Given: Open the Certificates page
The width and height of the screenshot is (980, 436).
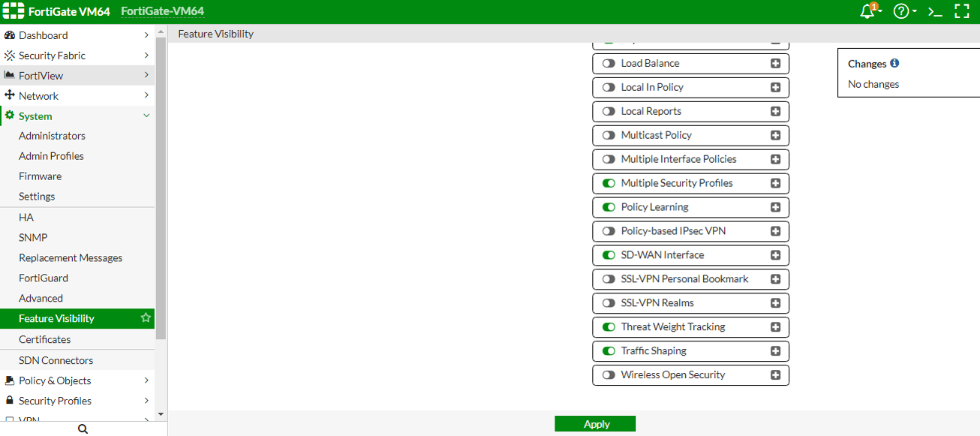Looking at the screenshot, I should (45, 339).
